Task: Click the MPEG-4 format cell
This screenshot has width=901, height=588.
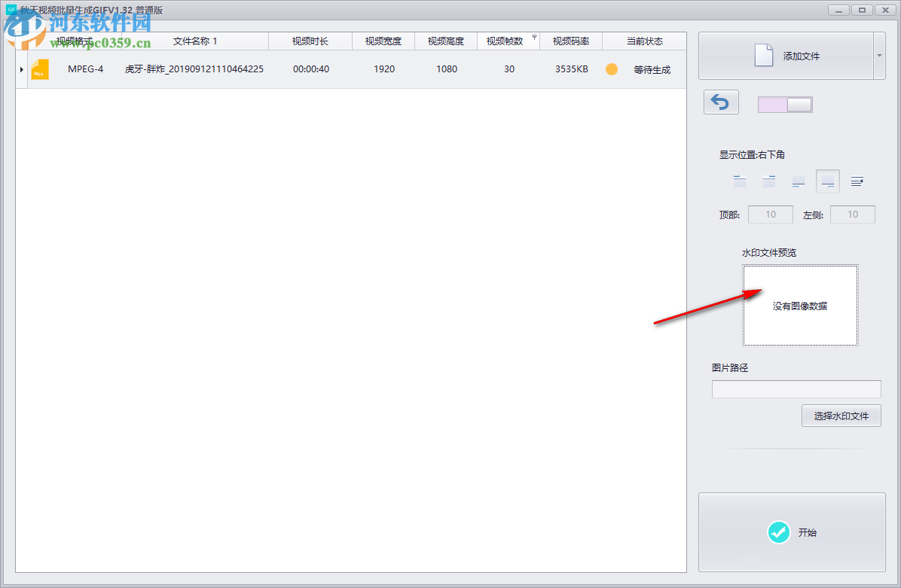Action: [x=86, y=69]
